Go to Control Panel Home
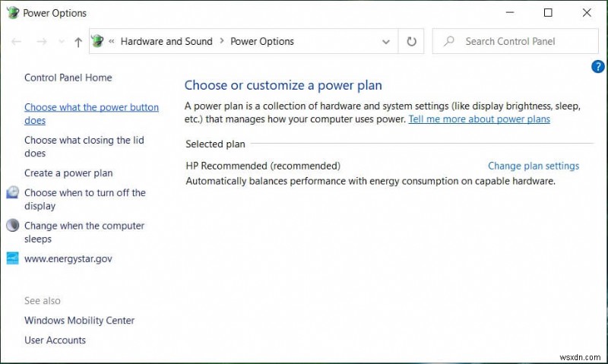This screenshot has width=608, height=364. pyautogui.click(x=68, y=78)
